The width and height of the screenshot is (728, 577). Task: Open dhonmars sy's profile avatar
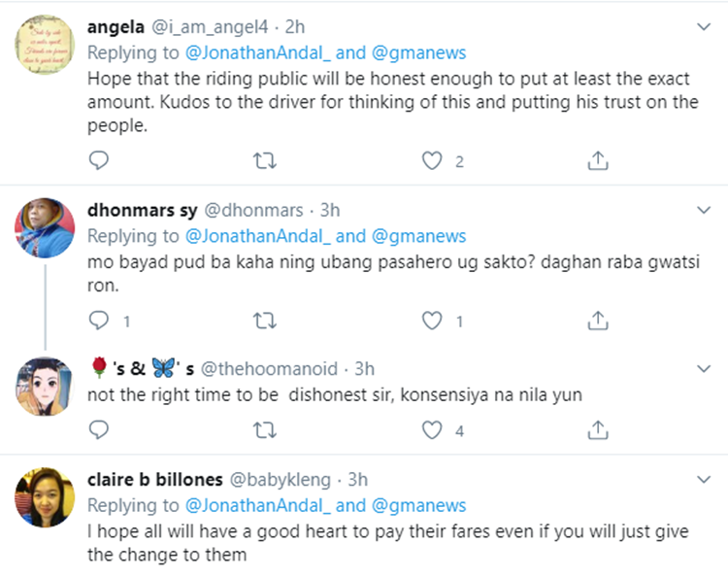[x=46, y=230]
